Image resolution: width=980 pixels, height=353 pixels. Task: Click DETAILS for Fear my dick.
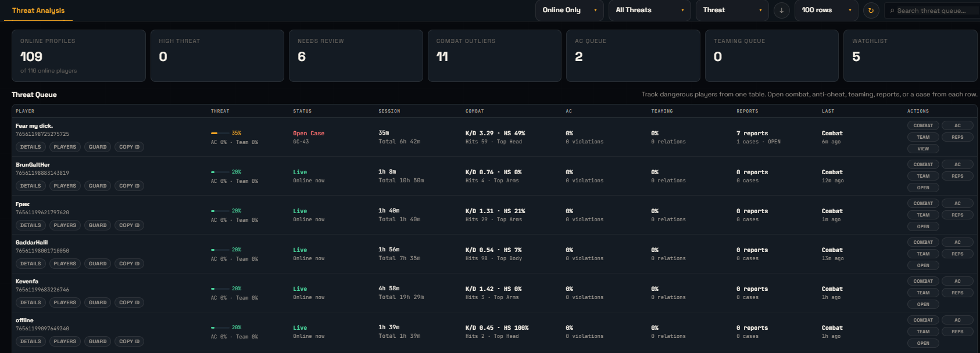click(x=31, y=147)
